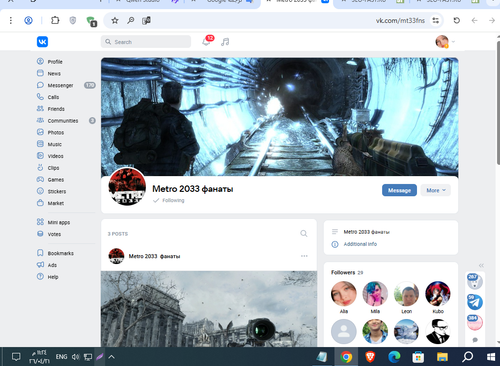Click the Games sidebar icon

(40, 179)
